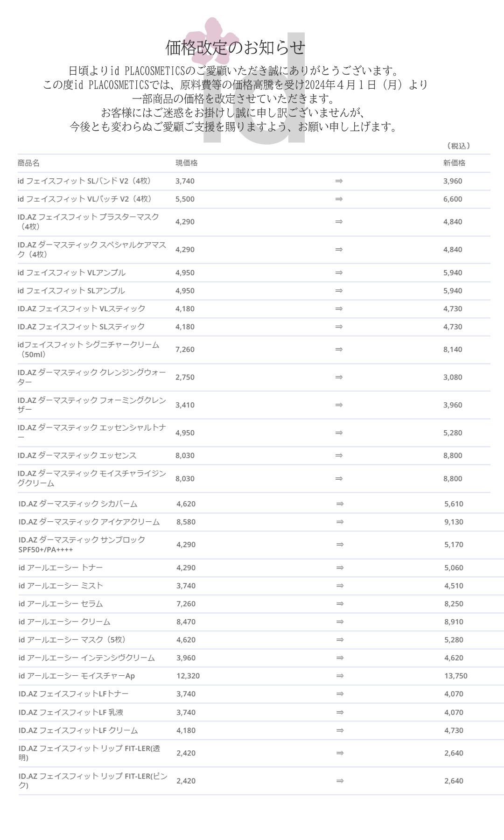Viewport: 504px width, 840px height.
Task: Select the 現価格 column header
Action: tap(186, 163)
